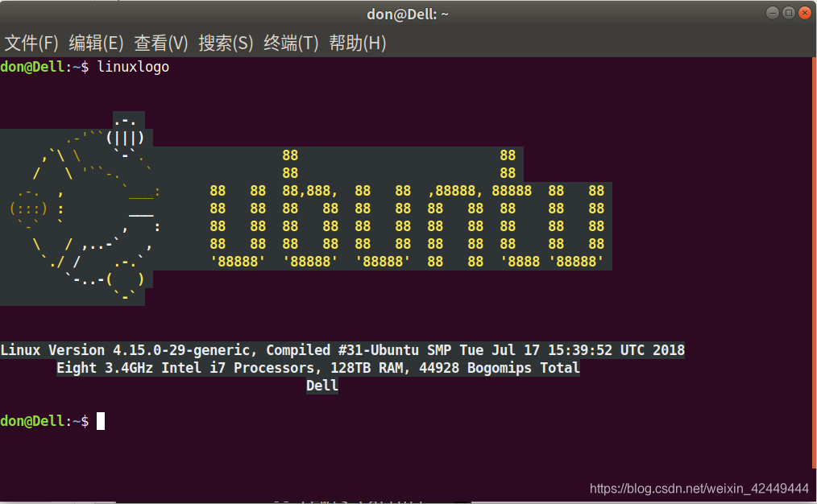Click the Dell hostname line under system info
The image size is (817, 504).
click(x=322, y=386)
